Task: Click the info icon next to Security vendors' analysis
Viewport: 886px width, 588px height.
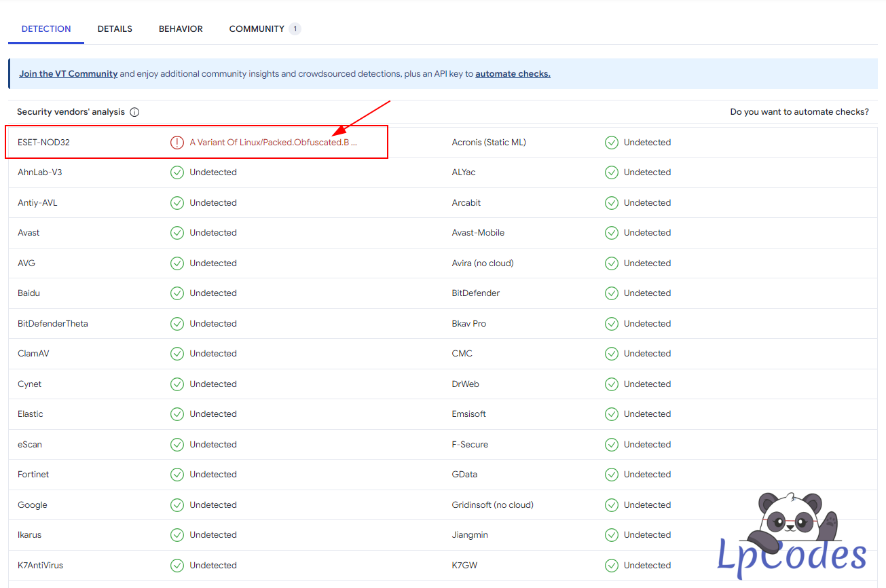Action: point(134,112)
